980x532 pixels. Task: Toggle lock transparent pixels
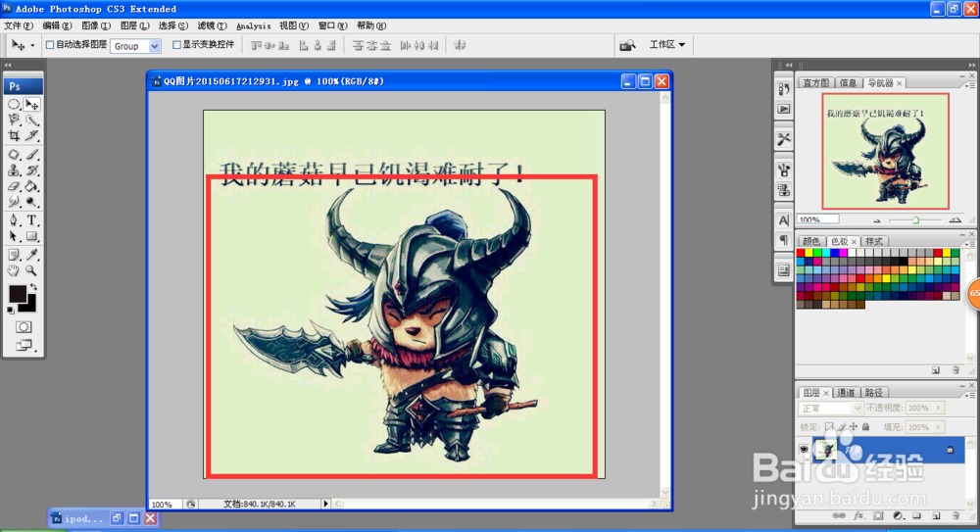click(829, 427)
